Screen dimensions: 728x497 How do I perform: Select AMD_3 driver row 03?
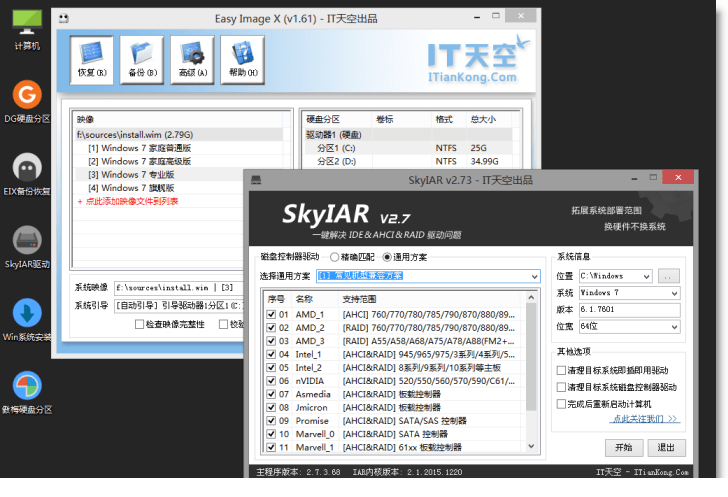[394, 341]
